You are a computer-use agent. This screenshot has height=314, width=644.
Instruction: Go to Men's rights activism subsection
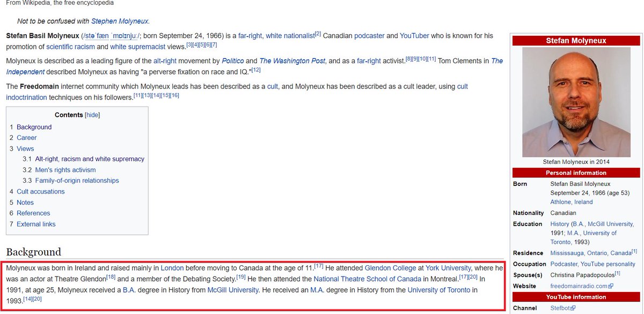coord(65,170)
